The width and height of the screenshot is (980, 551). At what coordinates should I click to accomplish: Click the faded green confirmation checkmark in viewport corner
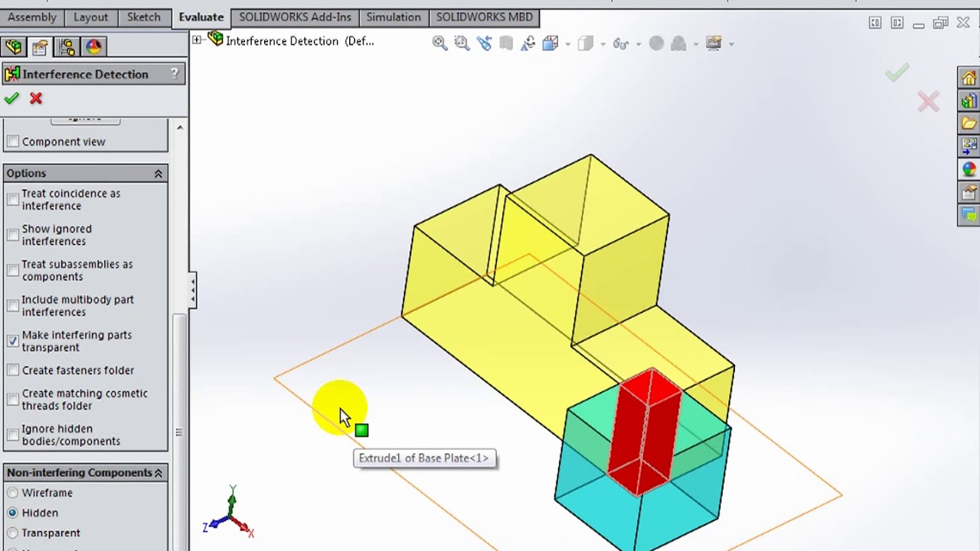point(897,72)
